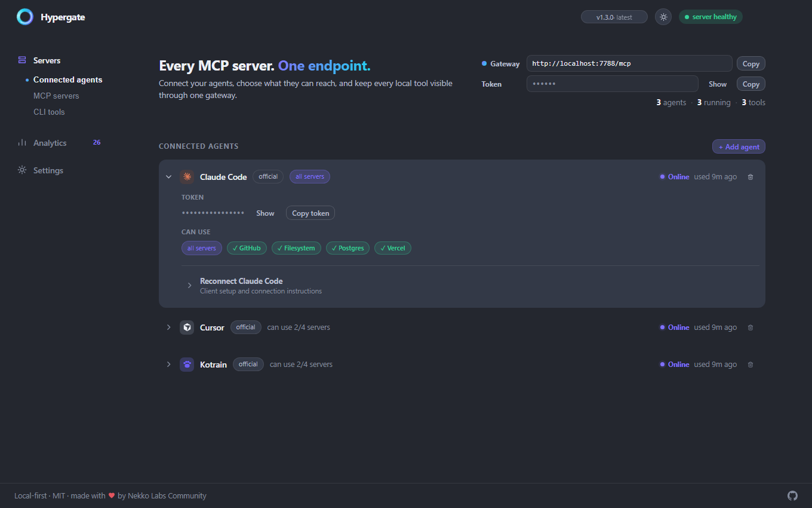Click the Online status of Cursor

coord(674,328)
